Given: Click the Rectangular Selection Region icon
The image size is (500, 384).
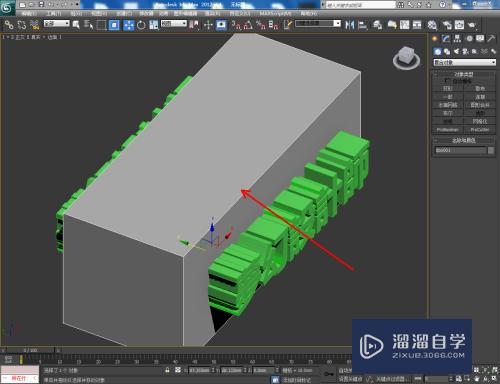Looking at the screenshot, I should coord(101,25).
